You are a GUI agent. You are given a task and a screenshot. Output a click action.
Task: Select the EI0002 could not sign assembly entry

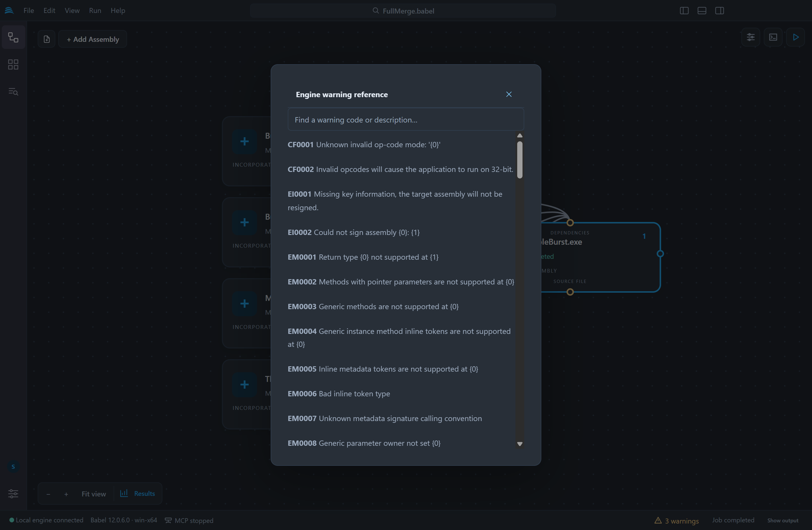353,232
